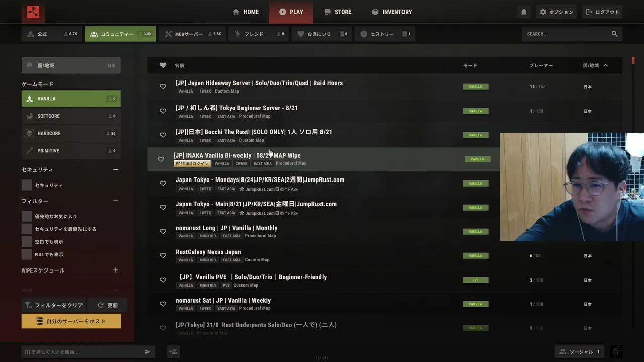This screenshot has height=362, width=644.
Task: Enable セキュリティを最優先にする checkbox
Action: point(27,229)
